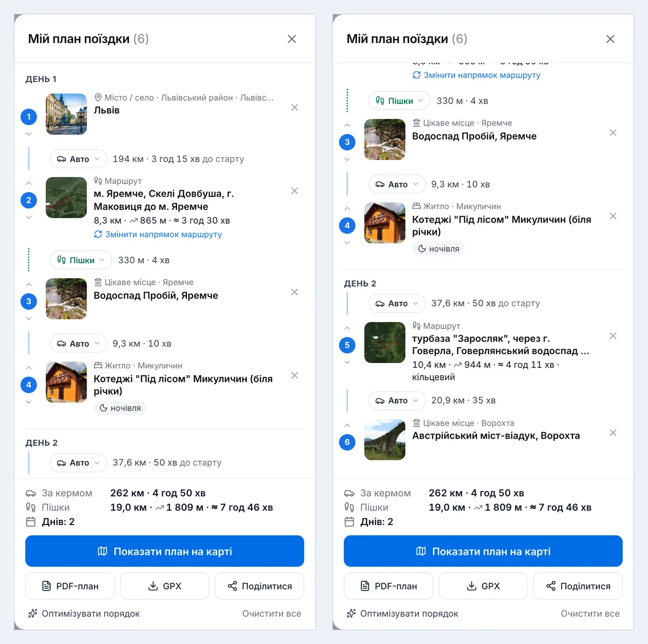Left panel: open Авто dropdown beside 9,3 км
This screenshot has width=648, height=644.
click(78, 344)
